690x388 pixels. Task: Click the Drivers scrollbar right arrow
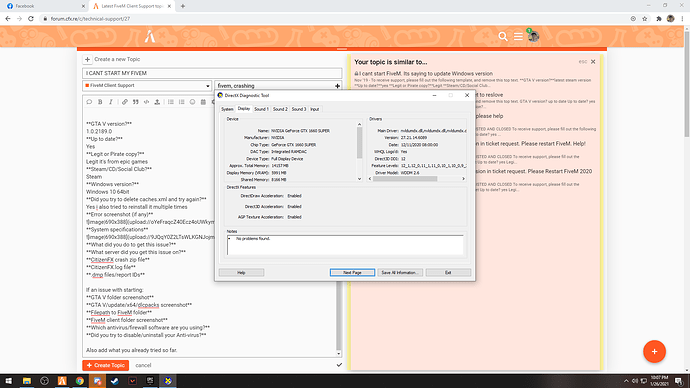463,179
